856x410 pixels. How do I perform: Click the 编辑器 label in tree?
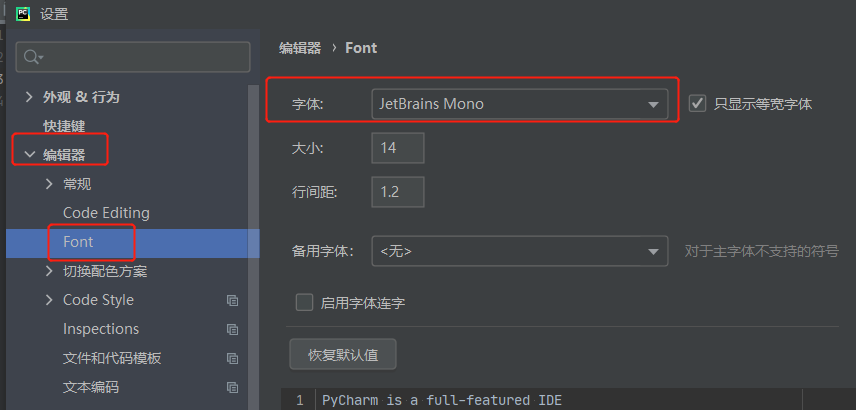click(x=64, y=155)
